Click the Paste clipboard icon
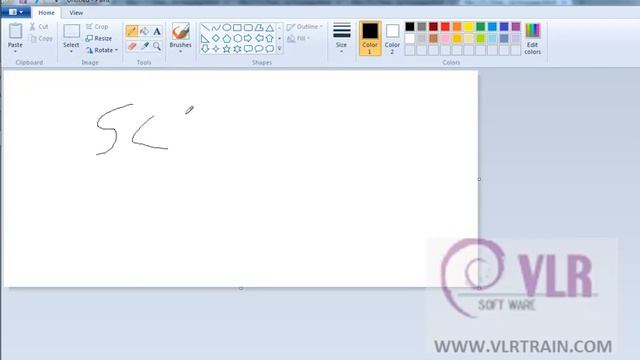 (16, 31)
